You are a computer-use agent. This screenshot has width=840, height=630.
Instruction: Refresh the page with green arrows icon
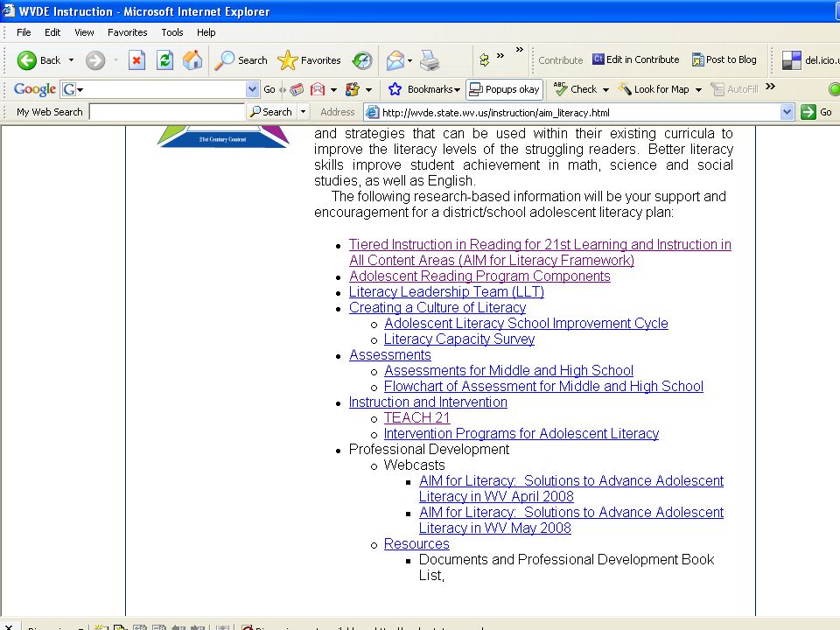[164, 60]
